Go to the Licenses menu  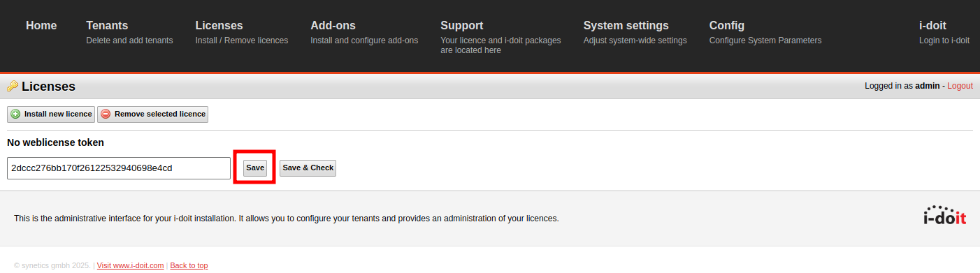pyautogui.click(x=219, y=25)
